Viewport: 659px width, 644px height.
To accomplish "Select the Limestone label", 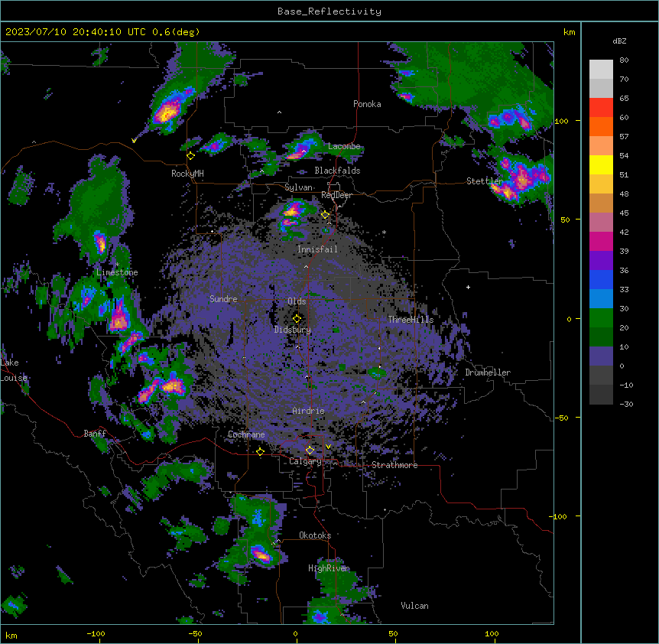I will [117, 272].
